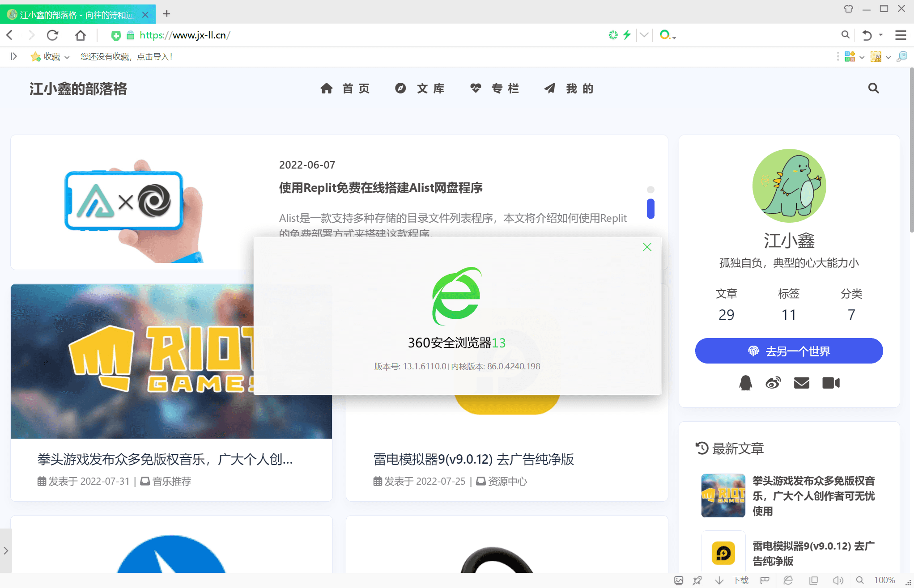
Task: Close the 360 browser about dialog
Action: coord(647,247)
